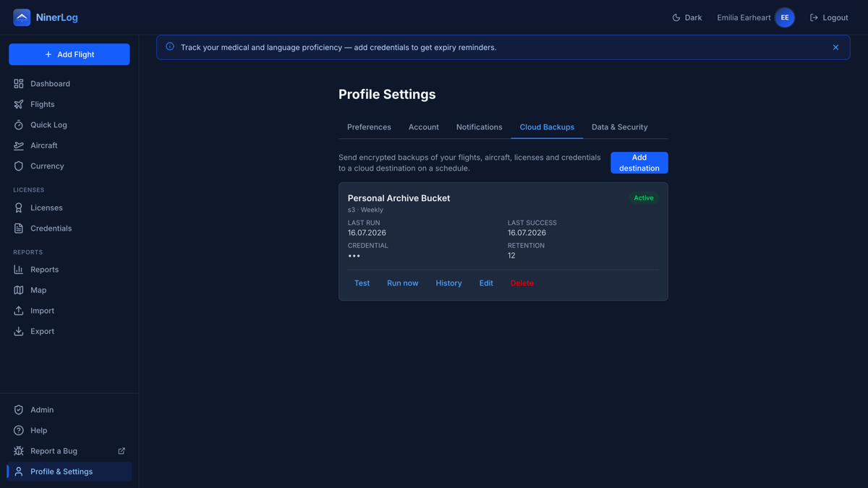Click the Import upload icon
The width and height of the screenshot is (868, 488).
click(x=19, y=311)
